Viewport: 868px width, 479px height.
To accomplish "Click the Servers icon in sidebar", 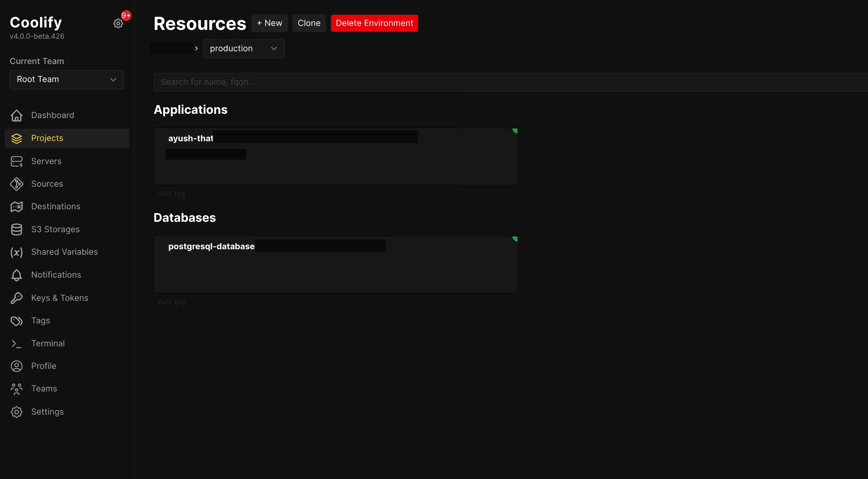I will (16, 161).
